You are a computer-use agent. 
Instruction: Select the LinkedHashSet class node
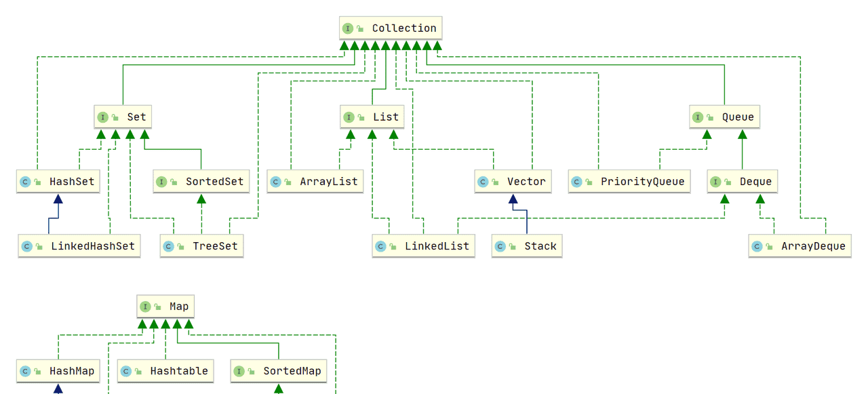pos(79,246)
